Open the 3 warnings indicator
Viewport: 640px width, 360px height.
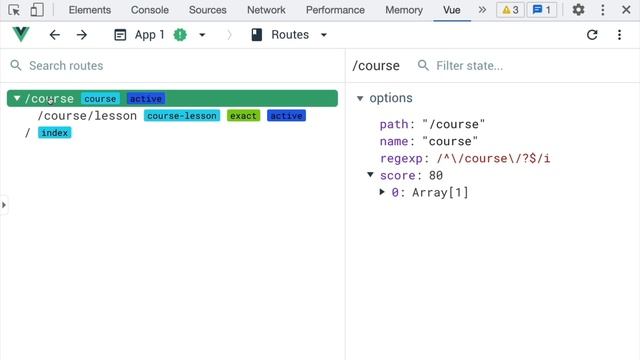tap(510, 10)
